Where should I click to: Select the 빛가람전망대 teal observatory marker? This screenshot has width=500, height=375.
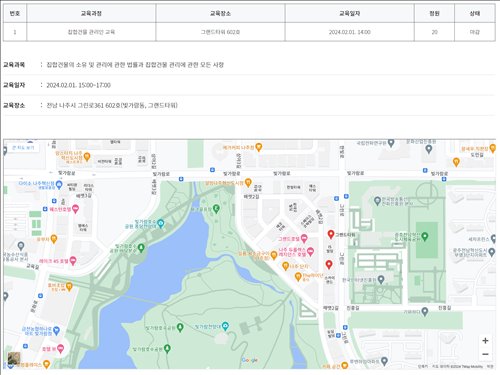tap(225, 326)
